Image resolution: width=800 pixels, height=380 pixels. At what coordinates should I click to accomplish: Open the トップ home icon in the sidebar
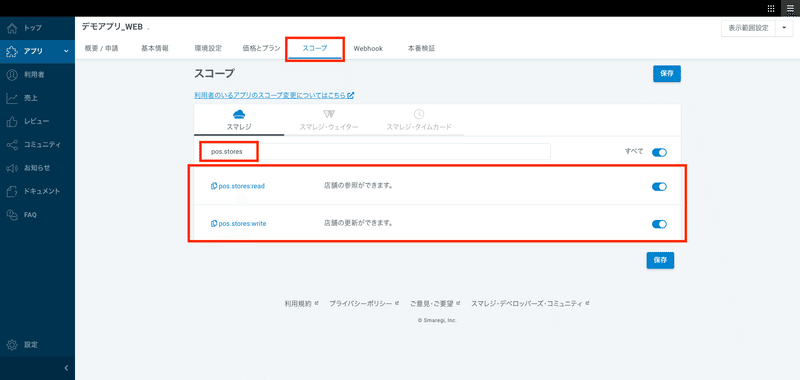coord(13,28)
